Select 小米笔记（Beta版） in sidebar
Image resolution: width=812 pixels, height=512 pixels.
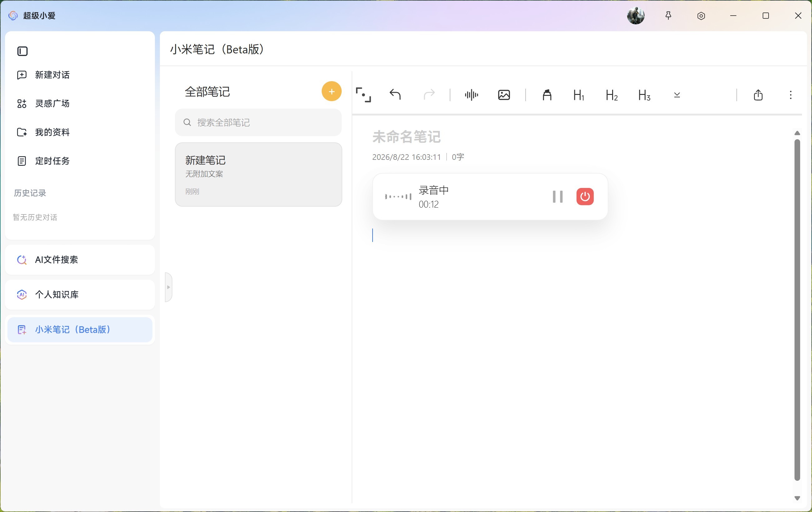(x=80, y=329)
